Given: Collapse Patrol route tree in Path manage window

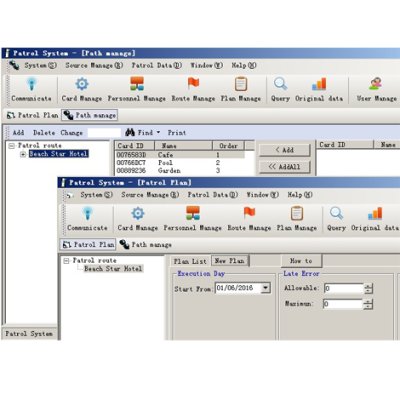Looking at the screenshot, I should (x=12, y=146).
